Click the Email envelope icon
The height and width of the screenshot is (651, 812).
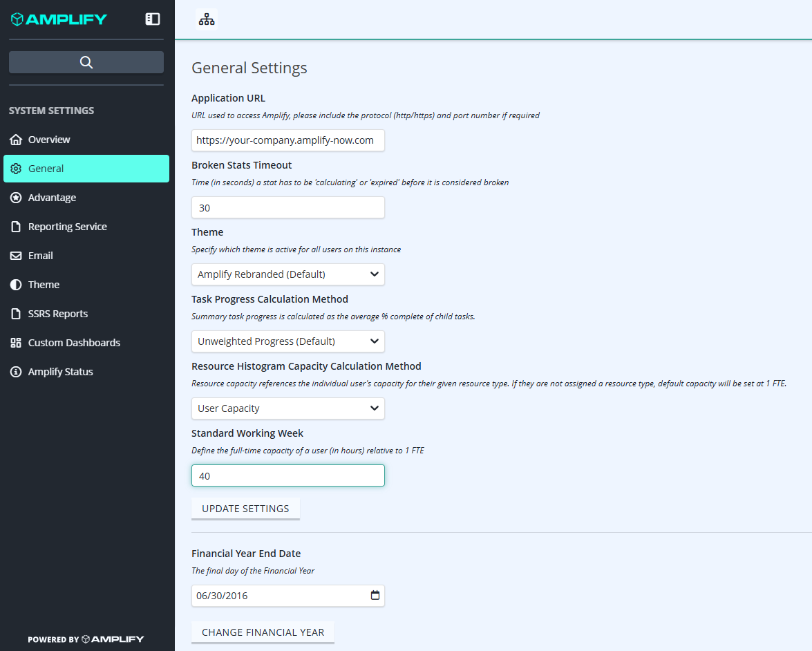pyautogui.click(x=16, y=255)
